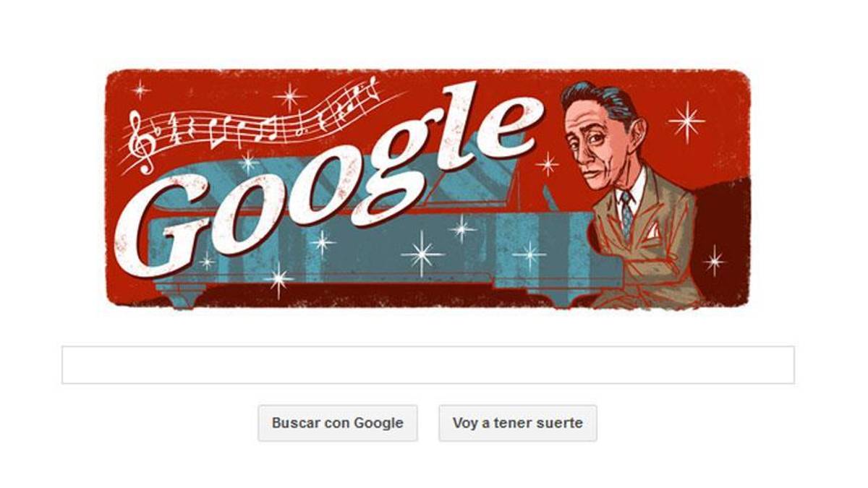Image resolution: width=868 pixels, height=488 pixels.
Task: Click the treble clef in the doodle
Action: 140,142
